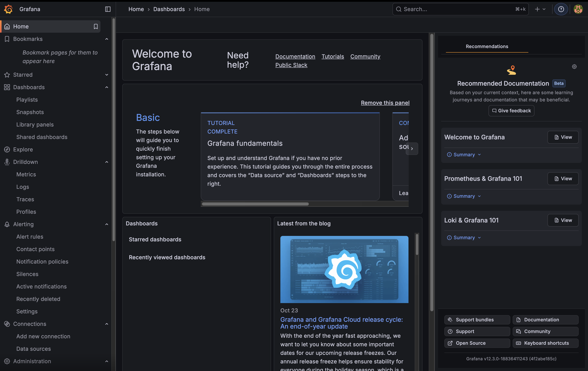Collapse the Dashboards section in the sidebar
This screenshot has height=371, width=588.
pyautogui.click(x=107, y=87)
